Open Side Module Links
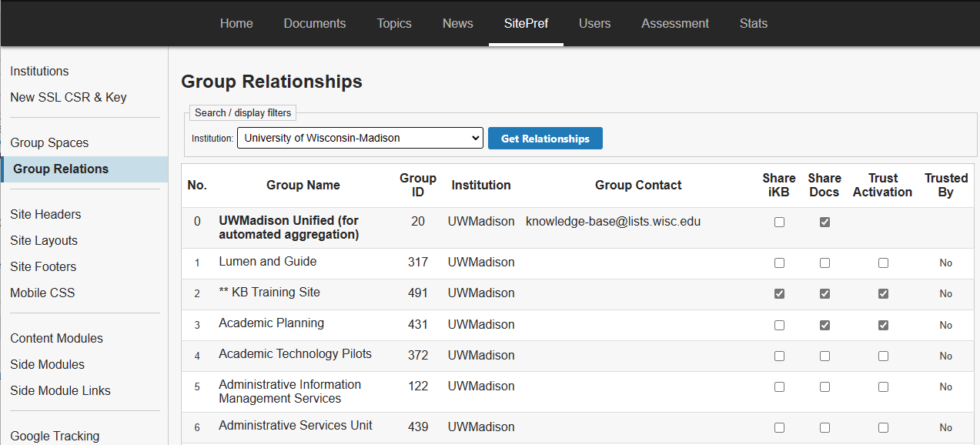The image size is (980, 445). pos(60,390)
